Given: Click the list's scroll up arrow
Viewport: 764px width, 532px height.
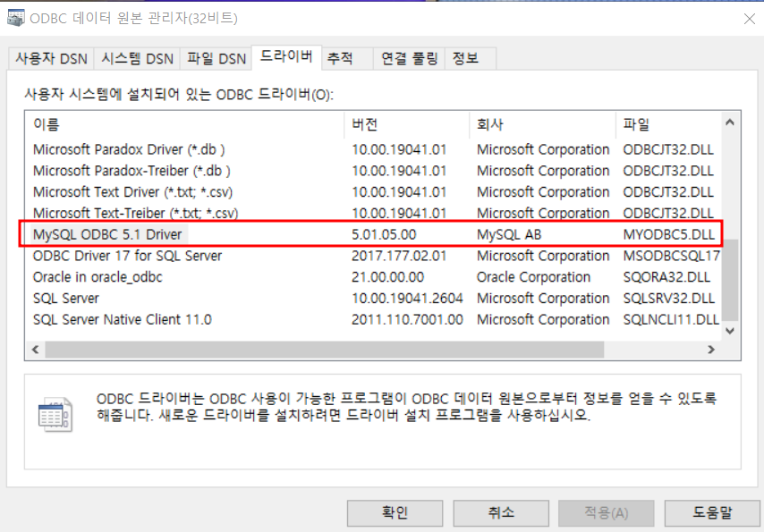Looking at the screenshot, I should [729, 122].
